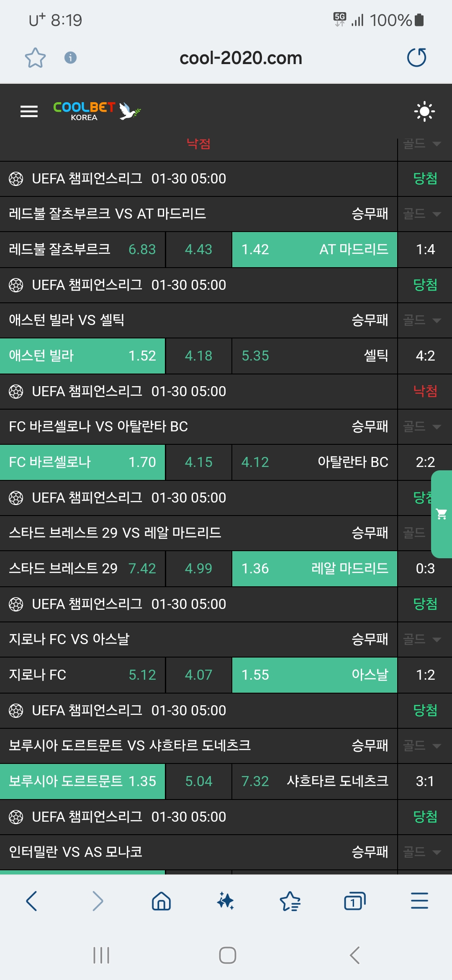The width and height of the screenshot is (452, 980).
Task: Toggle the light/dark theme sun icon
Action: [424, 111]
